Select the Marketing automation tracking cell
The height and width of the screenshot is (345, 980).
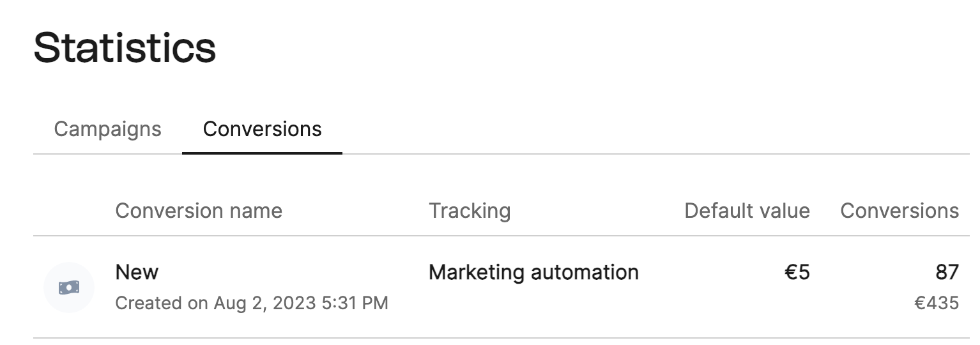tap(533, 272)
